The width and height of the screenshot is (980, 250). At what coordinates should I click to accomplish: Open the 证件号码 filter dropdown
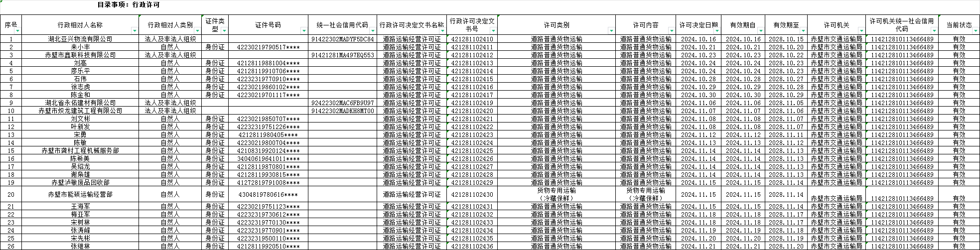pos(304,31)
